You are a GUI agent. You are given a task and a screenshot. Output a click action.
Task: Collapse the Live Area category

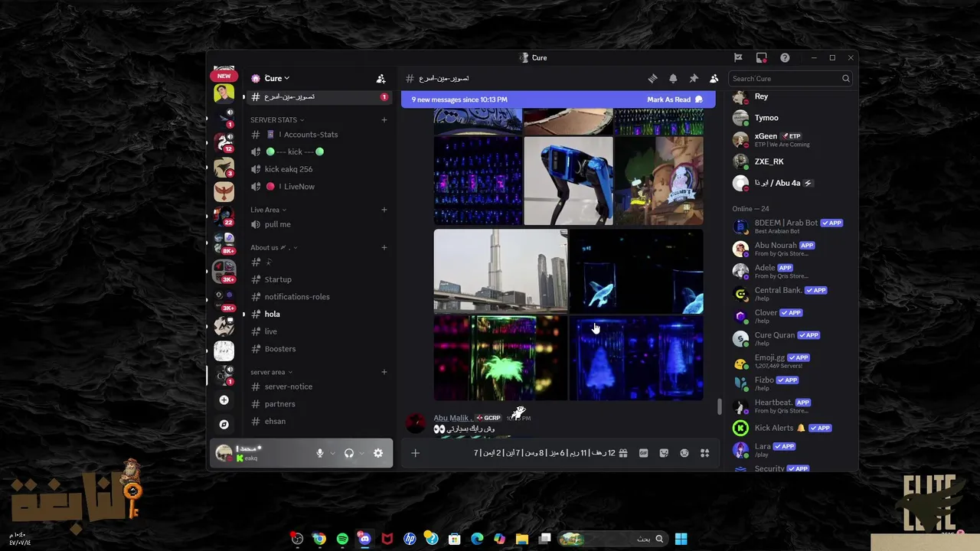pos(268,210)
